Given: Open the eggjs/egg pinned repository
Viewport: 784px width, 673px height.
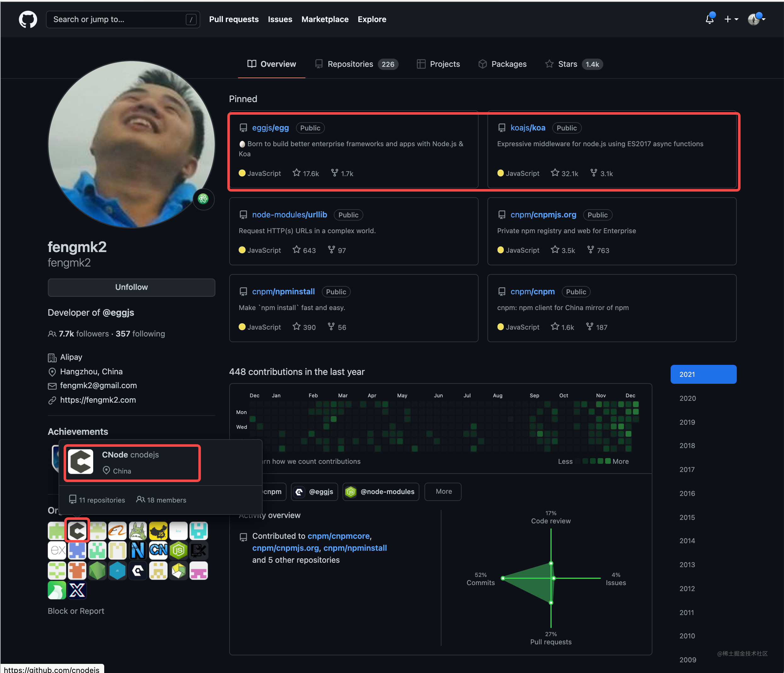Looking at the screenshot, I should (270, 128).
